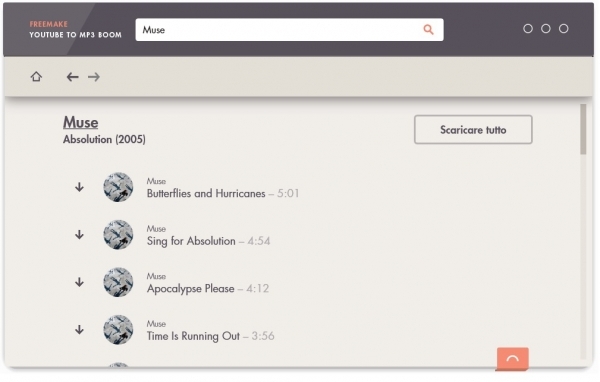Click the first circle window control
600x382 pixels.
[x=528, y=29]
